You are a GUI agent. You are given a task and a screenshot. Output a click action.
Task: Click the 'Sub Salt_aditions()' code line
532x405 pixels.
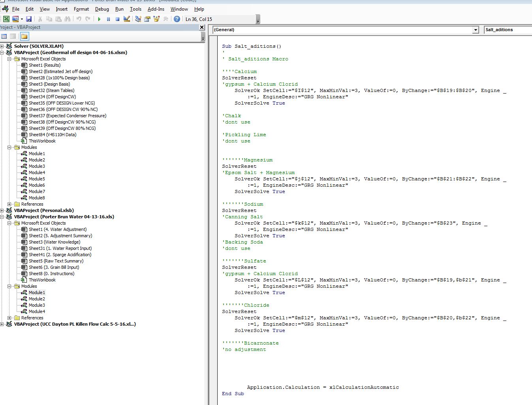coord(252,46)
